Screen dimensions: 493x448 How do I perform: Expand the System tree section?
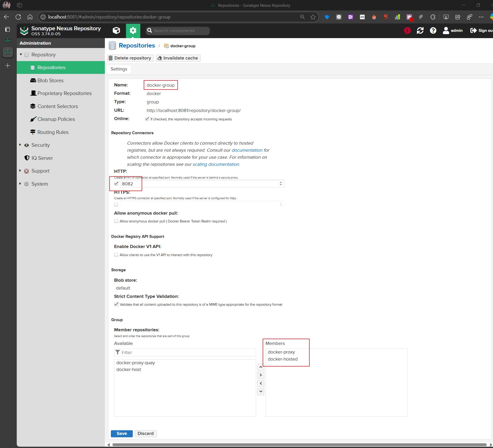click(20, 184)
